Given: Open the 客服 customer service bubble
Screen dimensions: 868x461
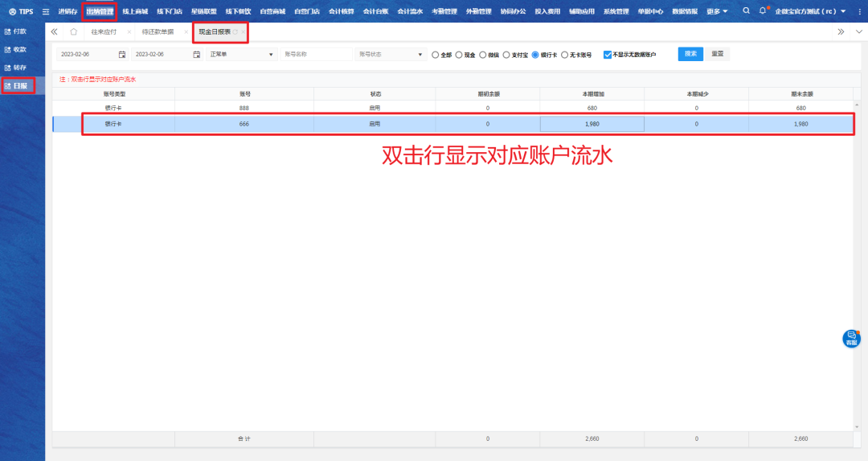Looking at the screenshot, I should click(x=851, y=338).
